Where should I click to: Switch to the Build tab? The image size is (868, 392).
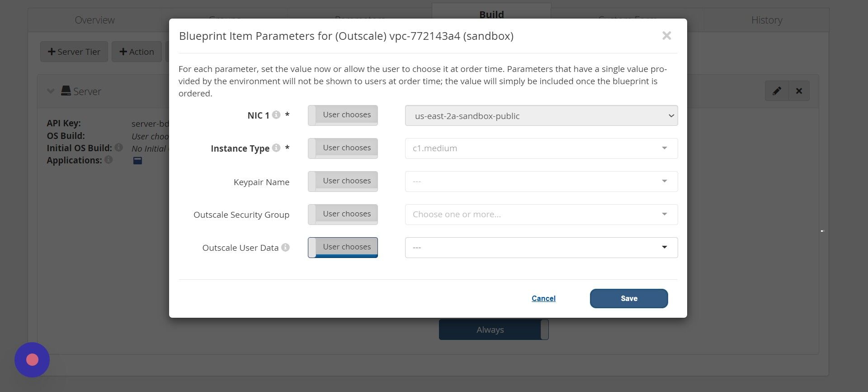[491, 14]
